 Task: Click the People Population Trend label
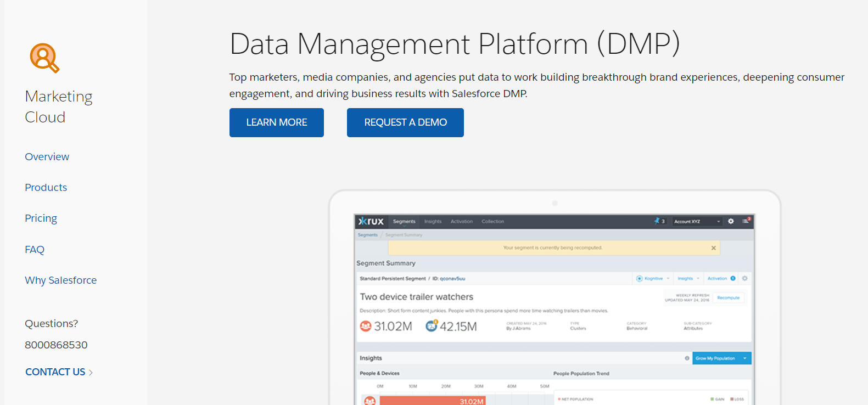tap(581, 374)
